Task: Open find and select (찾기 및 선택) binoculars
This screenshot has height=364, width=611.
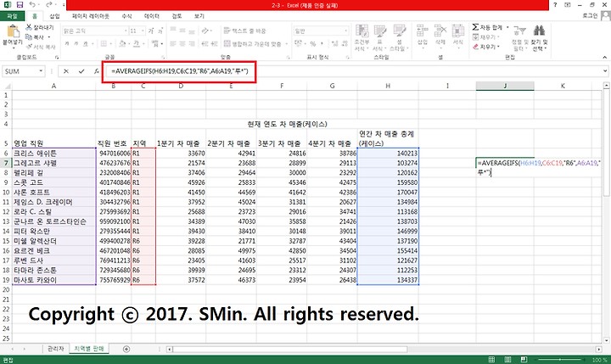Action: 540,38
